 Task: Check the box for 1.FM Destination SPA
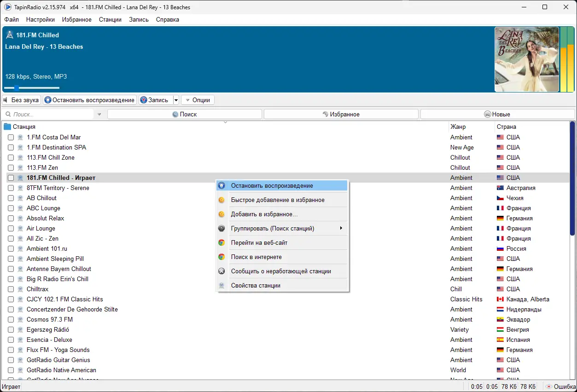pos(11,147)
